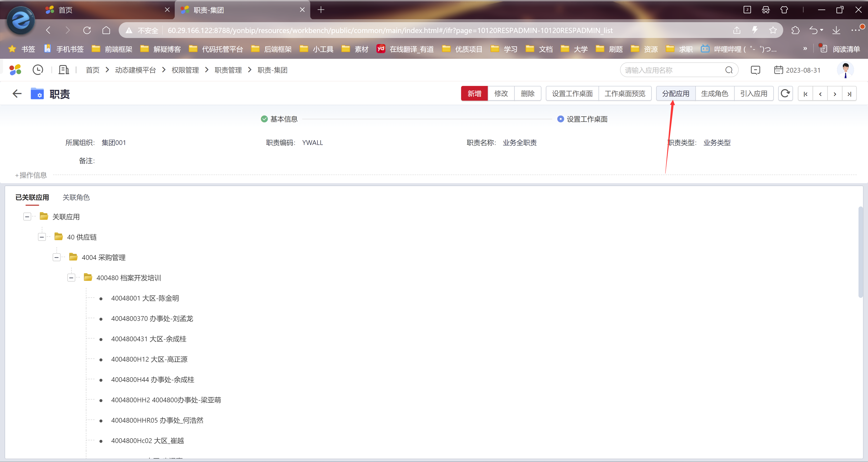Image resolution: width=868 pixels, height=462 pixels.
Task: Click the red 新增 button
Action: pyautogui.click(x=474, y=93)
